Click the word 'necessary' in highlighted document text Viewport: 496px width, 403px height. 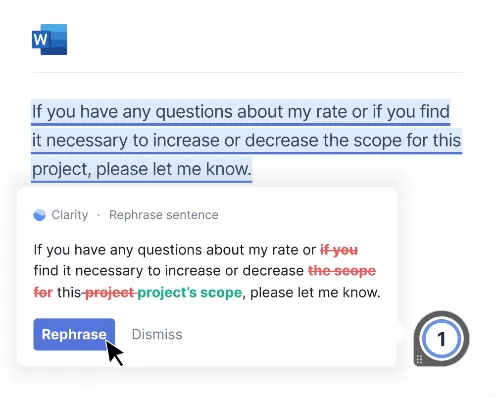87,141
